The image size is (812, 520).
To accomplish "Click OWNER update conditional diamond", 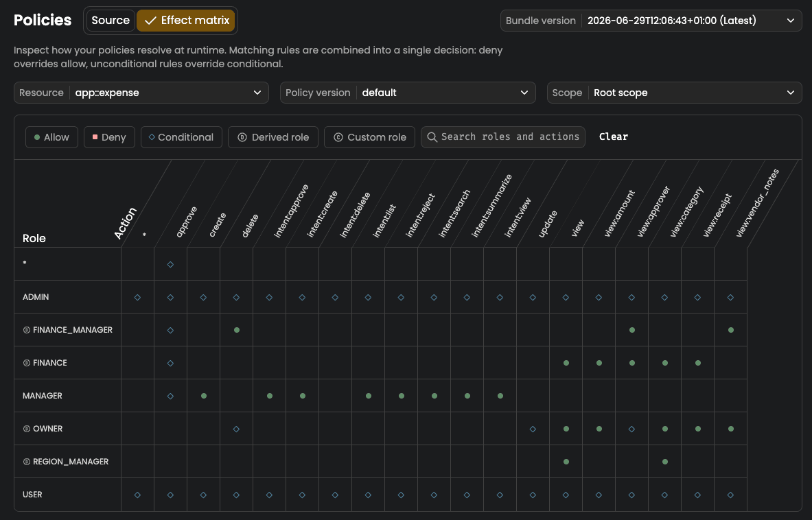I will click(533, 429).
